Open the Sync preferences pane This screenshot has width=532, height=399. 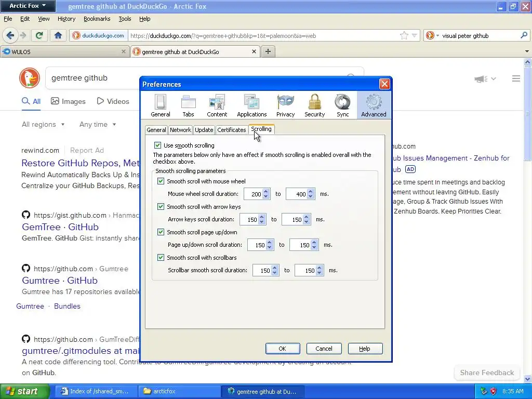[x=343, y=105]
